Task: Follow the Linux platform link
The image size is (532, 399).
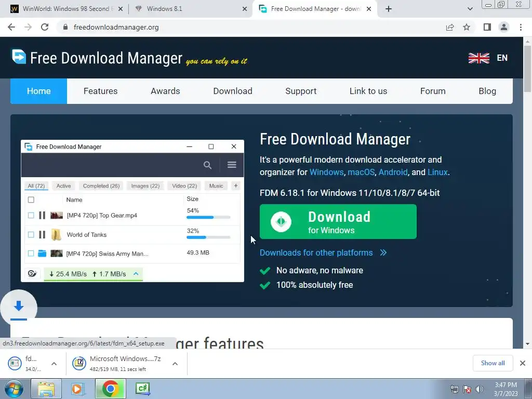Action: click(x=437, y=172)
